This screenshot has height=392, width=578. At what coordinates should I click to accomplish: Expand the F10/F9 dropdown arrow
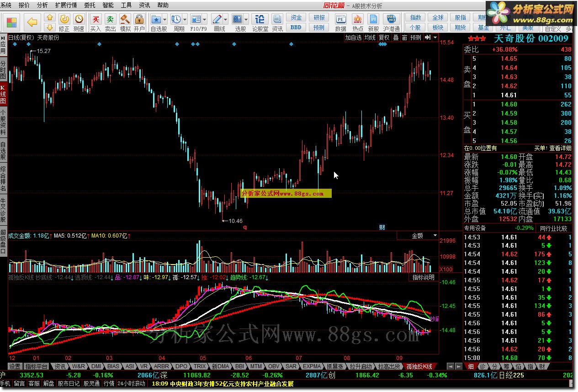click(x=205, y=20)
